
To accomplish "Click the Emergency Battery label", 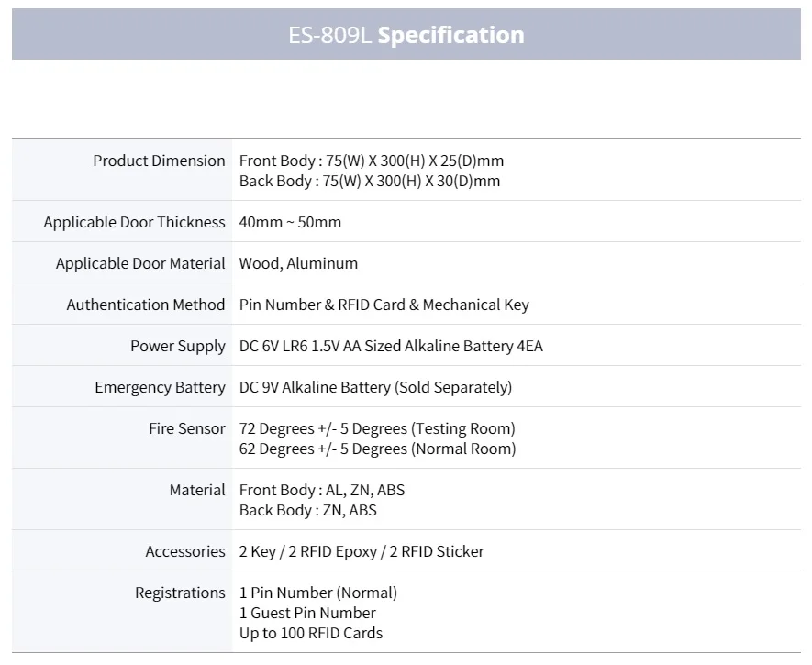I will [x=160, y=387].
